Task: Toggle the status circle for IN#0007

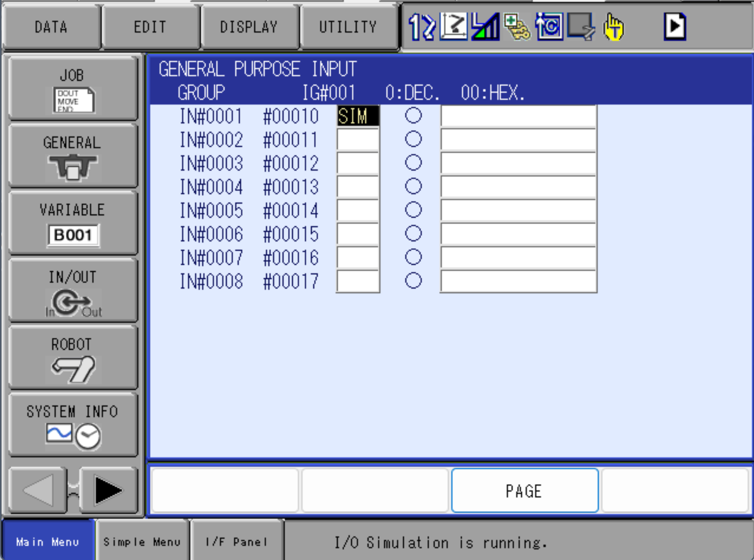Action: pos(413,257)
